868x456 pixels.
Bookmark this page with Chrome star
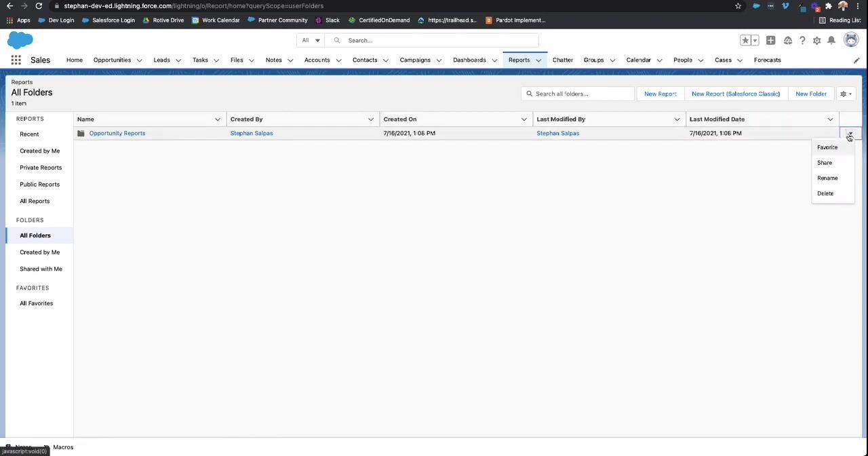tap(738, 6)
